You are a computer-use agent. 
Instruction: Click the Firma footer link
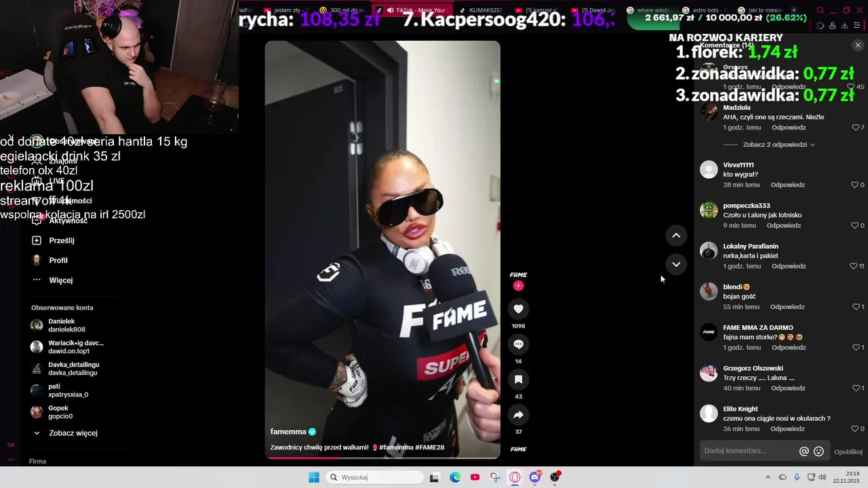point(37,462)
